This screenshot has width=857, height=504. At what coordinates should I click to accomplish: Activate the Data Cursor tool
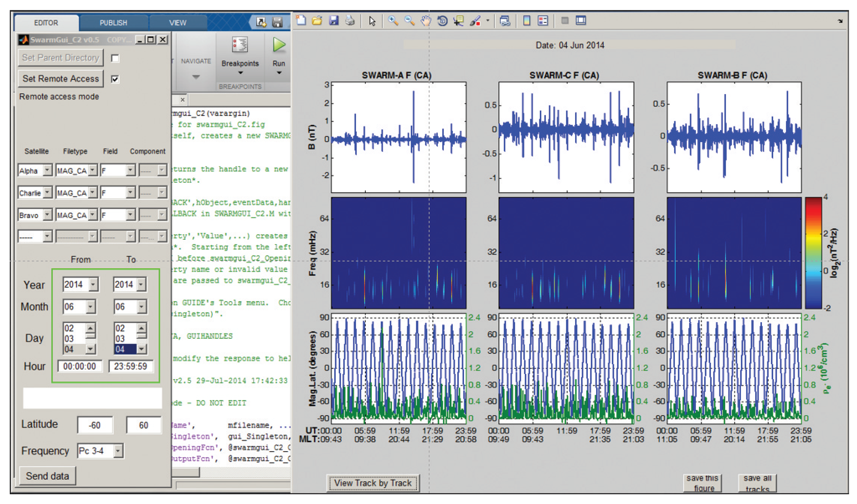click(459, 21)
